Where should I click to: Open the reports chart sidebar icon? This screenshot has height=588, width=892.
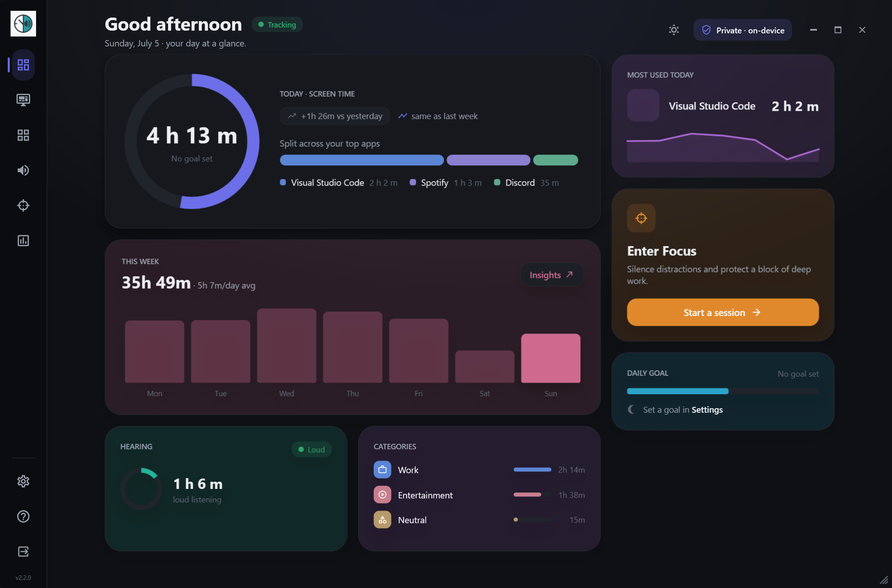(x=23, y=241)
